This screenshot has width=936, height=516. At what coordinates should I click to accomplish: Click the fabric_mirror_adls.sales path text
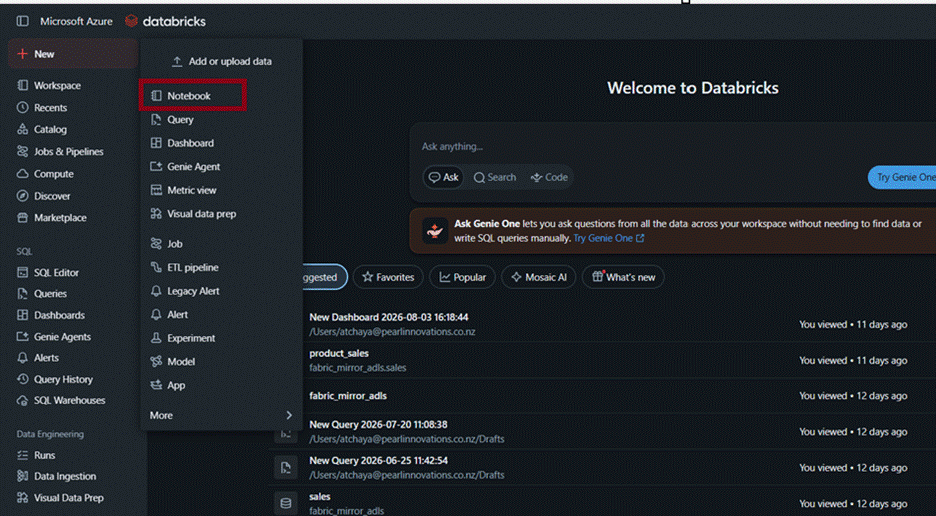[x=358, y=368]
